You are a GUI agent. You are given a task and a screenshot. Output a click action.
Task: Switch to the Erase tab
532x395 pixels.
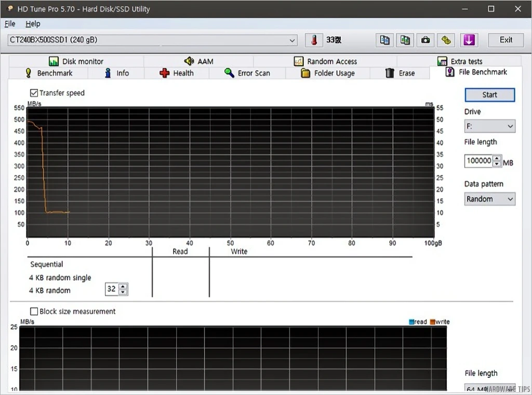point(400,73)
